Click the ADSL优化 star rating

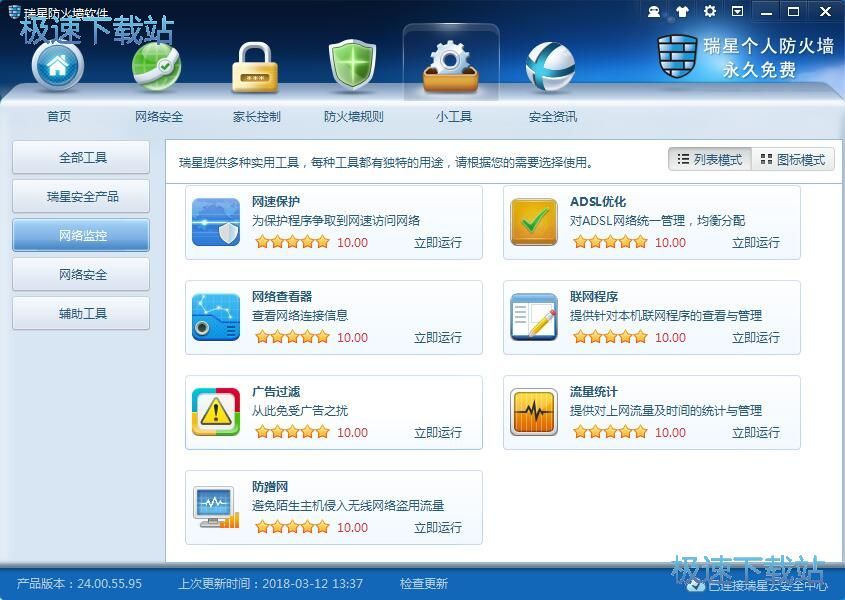pyautogui.click(x=610, y=242)
